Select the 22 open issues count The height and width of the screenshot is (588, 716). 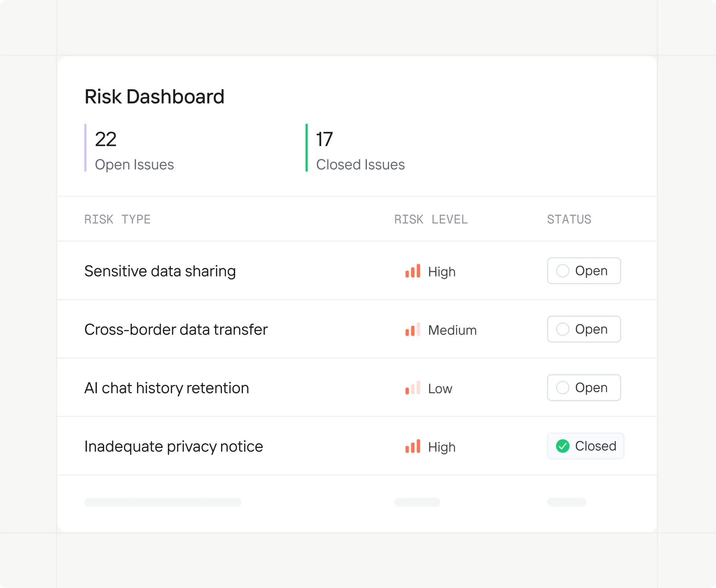click(x=106, y=139)
